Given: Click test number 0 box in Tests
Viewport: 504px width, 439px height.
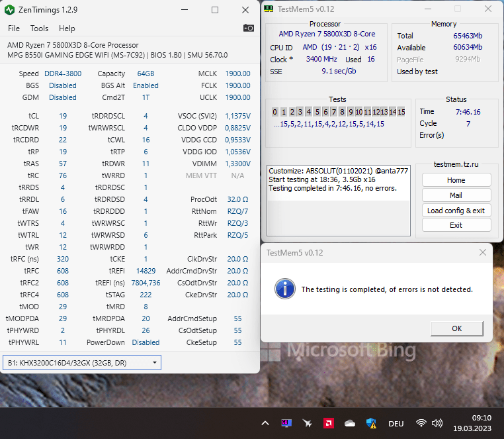Looking at the screenshot, I should click(x=275, y=112).
